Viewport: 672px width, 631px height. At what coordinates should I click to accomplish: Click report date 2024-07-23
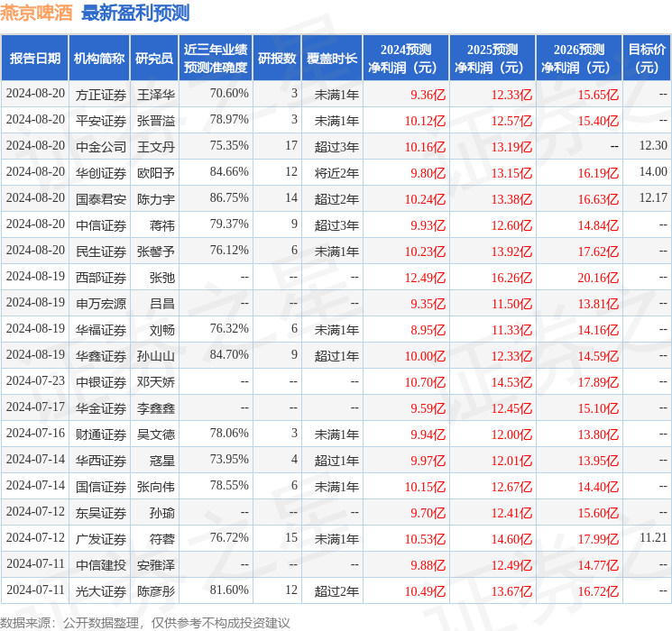click(35, 380)
